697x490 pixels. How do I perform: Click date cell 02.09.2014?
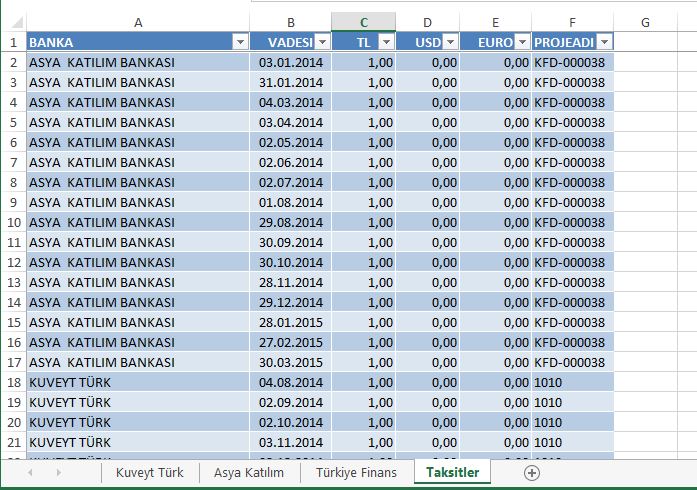pyautogui.click(x=291, y=402)
